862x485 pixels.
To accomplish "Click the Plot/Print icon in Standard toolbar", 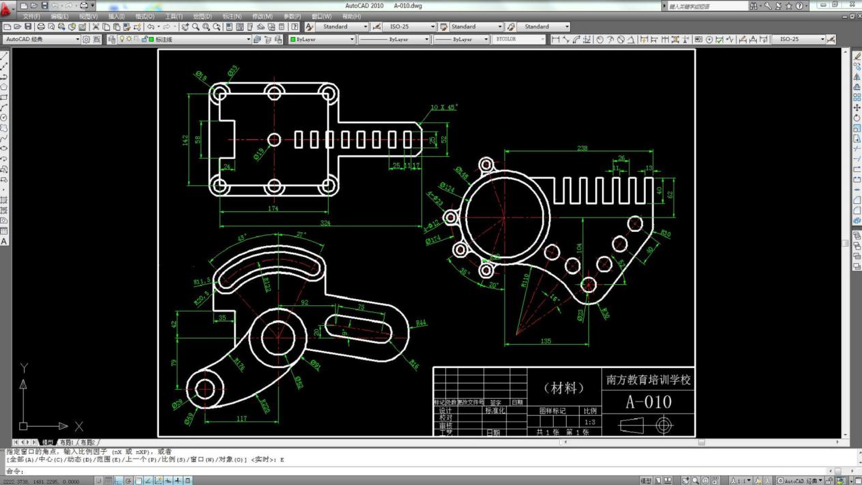I will click(x=41, y=26).
